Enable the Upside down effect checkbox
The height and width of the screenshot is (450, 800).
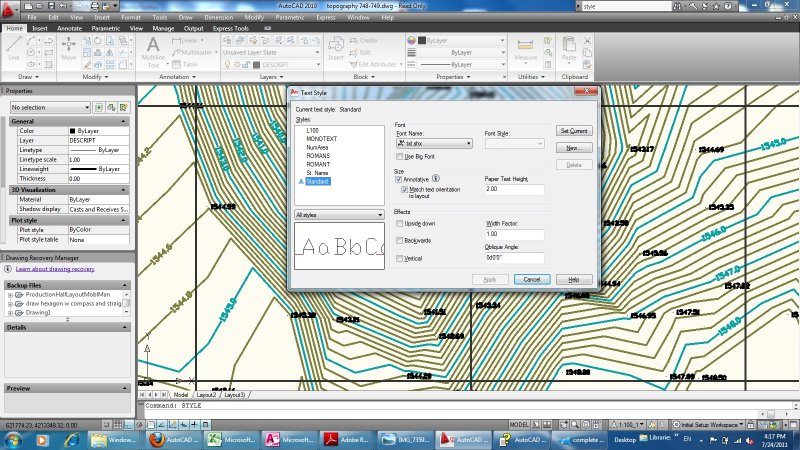pyautogui.click(x=400, y=224)
